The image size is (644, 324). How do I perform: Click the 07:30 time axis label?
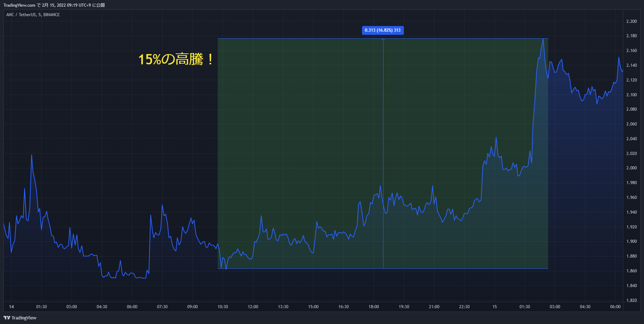coord(162,307)
